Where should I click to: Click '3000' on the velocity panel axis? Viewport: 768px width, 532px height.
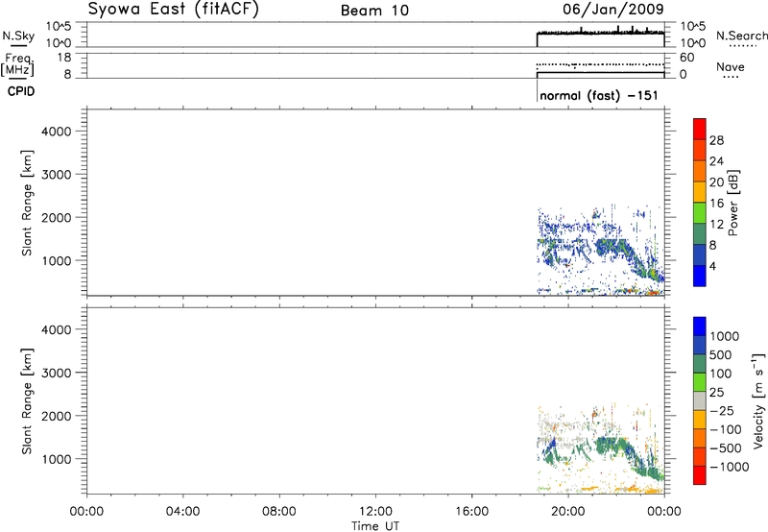point(57,373)
